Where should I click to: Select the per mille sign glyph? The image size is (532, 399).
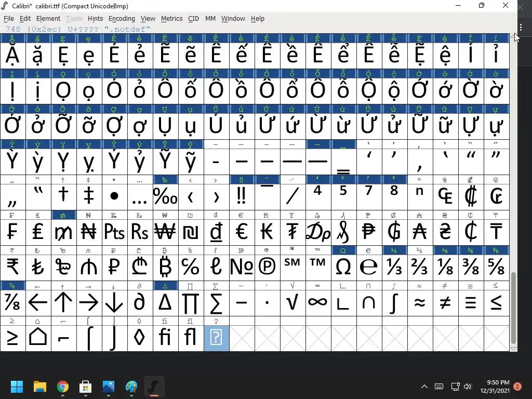pyautogui.click(x=165, y=197)
